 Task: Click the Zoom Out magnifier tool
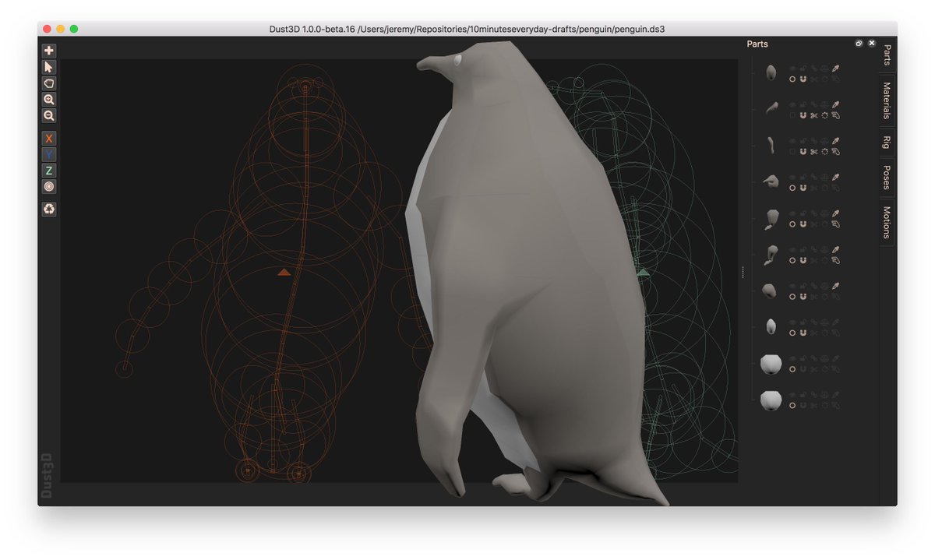pyautogui.click(x=49, y=115)
